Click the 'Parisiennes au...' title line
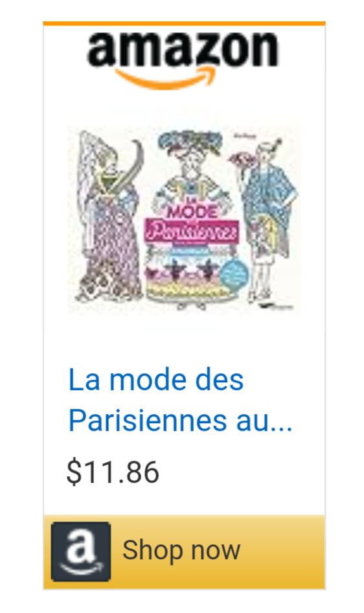364x613 pixels. (x=180, y=421)
